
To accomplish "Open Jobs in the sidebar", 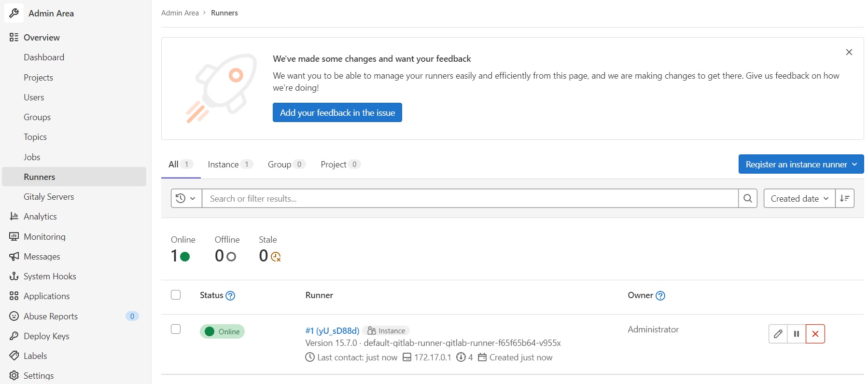I will pyautogui.click(x=74, y=157).
